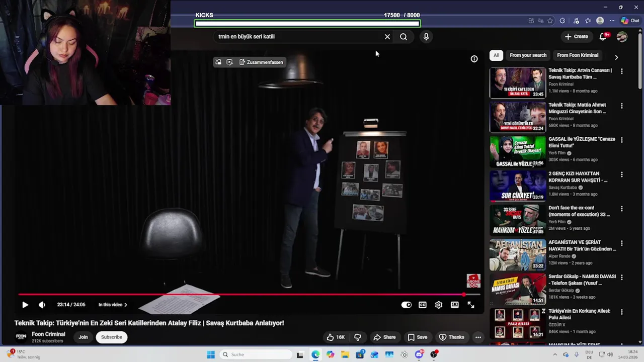
Task: Open the Windows Start menu
Action: (x=211, y=354)
